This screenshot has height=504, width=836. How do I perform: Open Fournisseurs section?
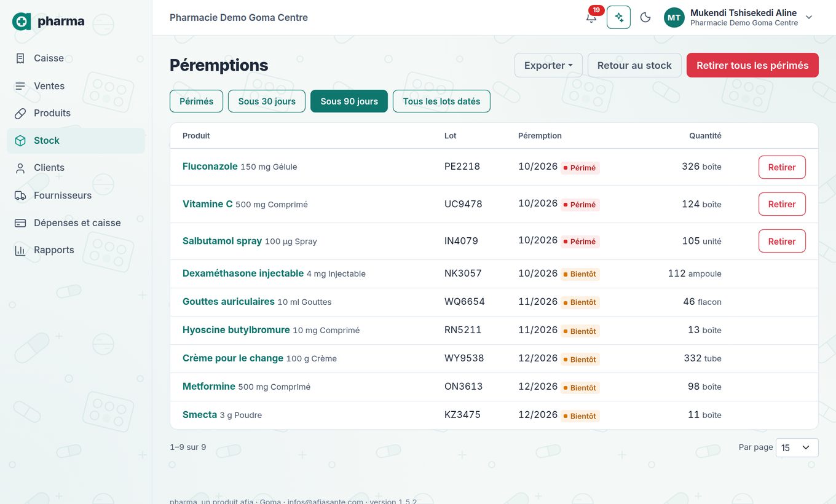(76, 195)
